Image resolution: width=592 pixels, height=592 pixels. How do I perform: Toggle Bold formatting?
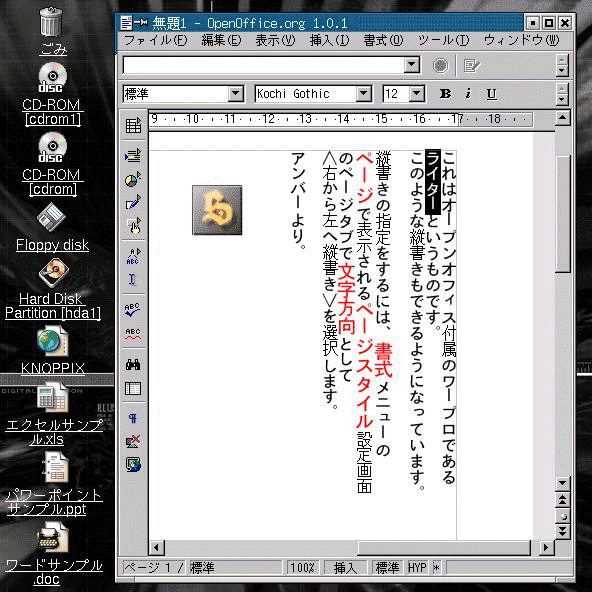tap(446, 94)
